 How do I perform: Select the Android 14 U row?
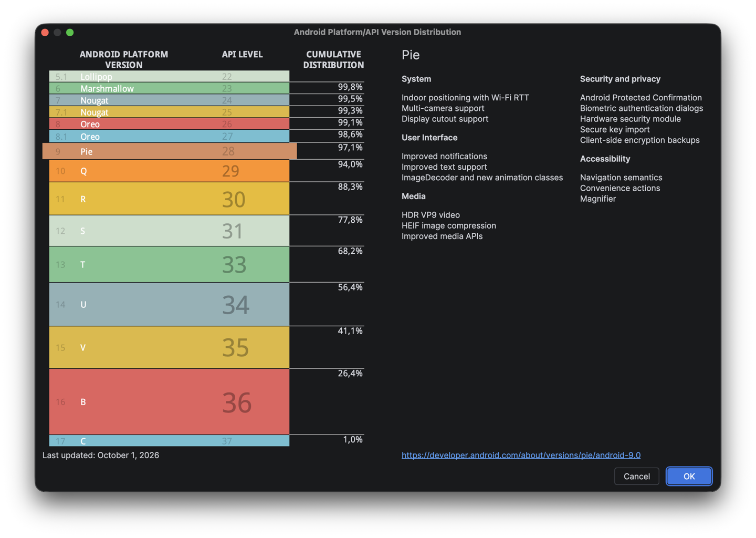click(x=169, y=304)
